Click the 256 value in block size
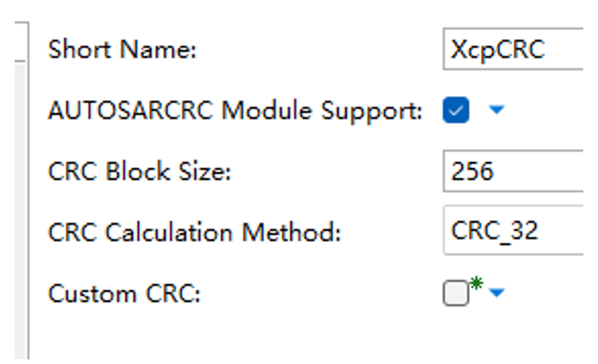Image resolution: width=598 pixels, height=364 pixels. (x=472, y=171)
